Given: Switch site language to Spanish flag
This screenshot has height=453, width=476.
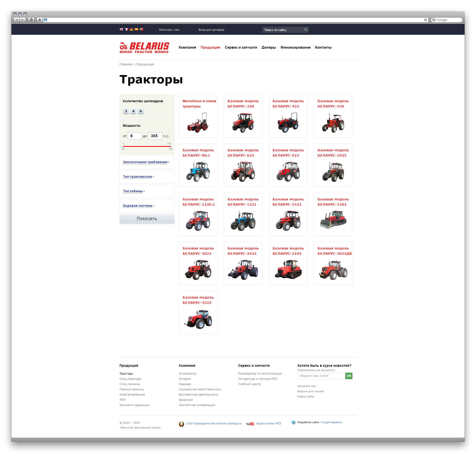Looking at the screenshot, I should coord(136,30).
